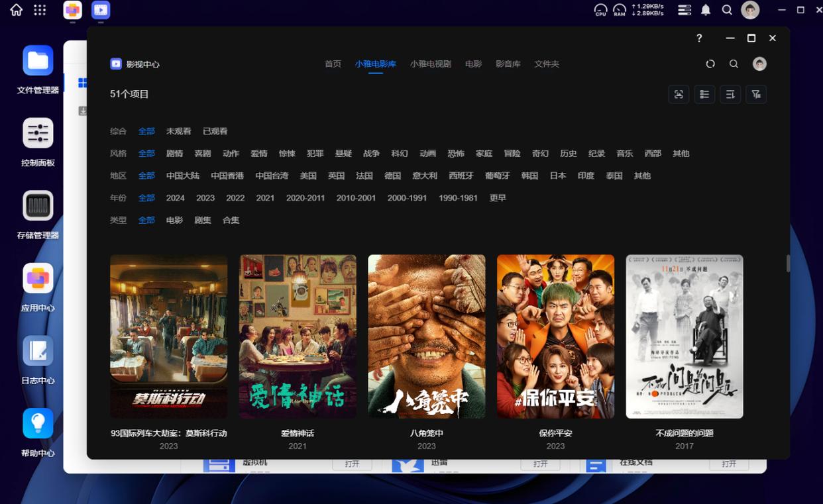
Task: Click the media center taskbar icon
Action: [x=101, y=10]
